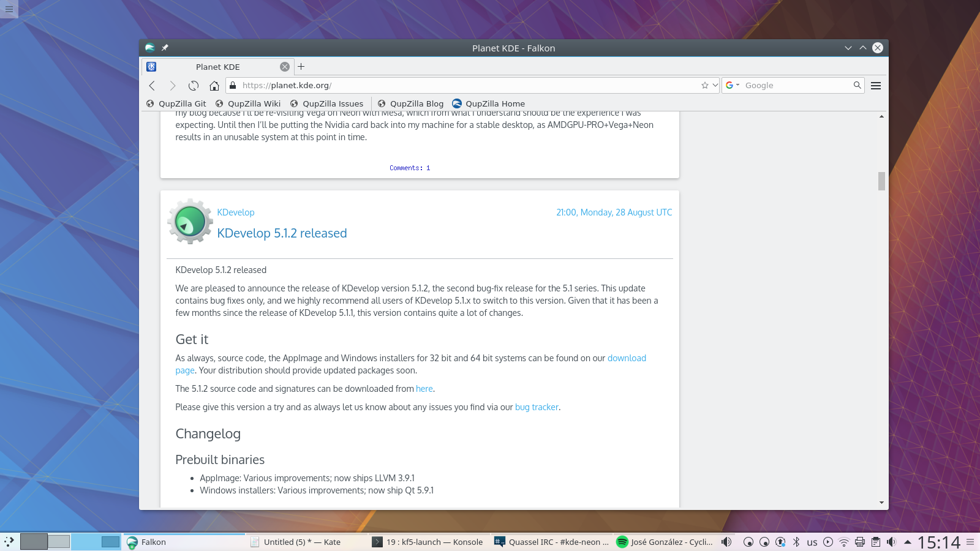Open Falkon's hamburger menu
This screenshot has width=980, height=551.
pyautogui.click(x=876, y=85)
